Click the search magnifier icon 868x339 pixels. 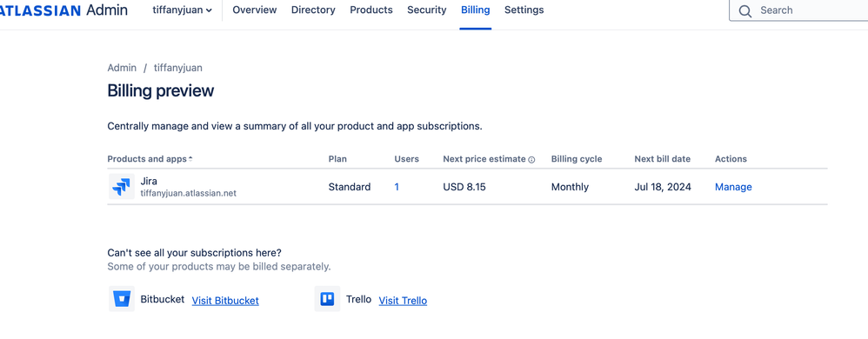point(745,10)
